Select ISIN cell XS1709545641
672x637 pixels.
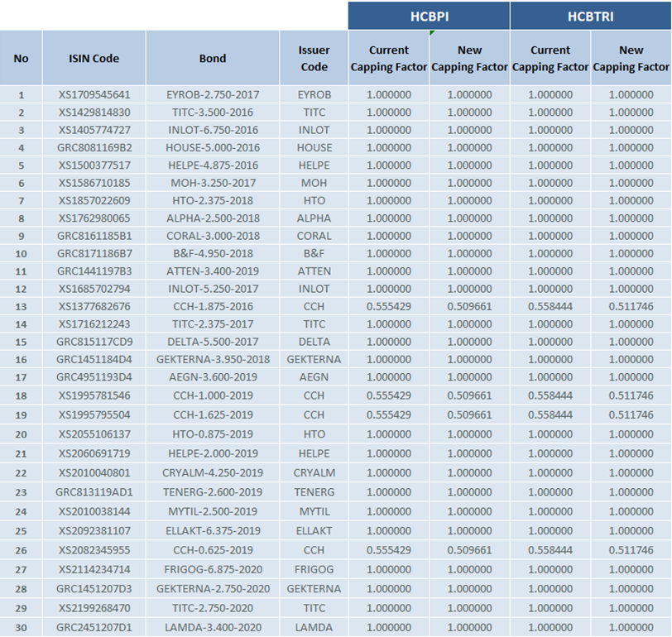(x=94, y=95)
